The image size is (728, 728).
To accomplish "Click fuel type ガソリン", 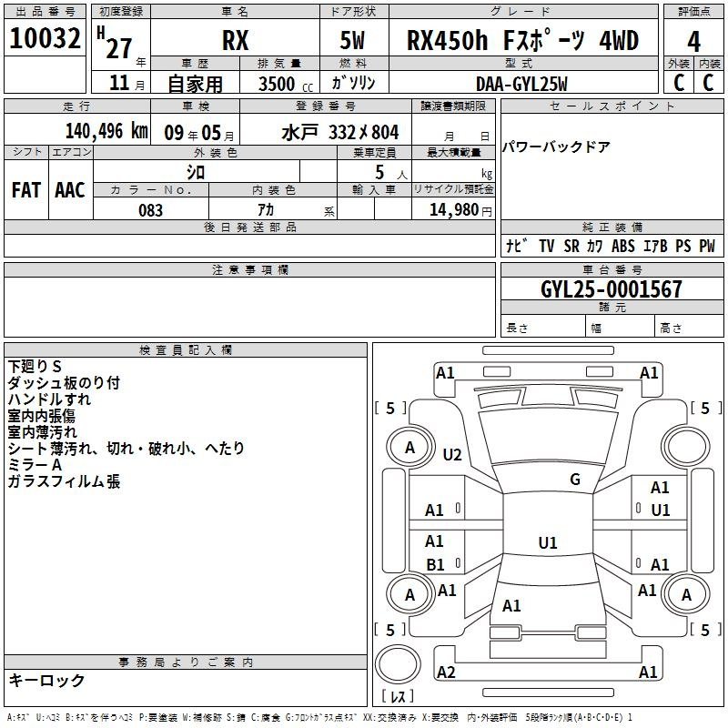I will click(353, 83).
